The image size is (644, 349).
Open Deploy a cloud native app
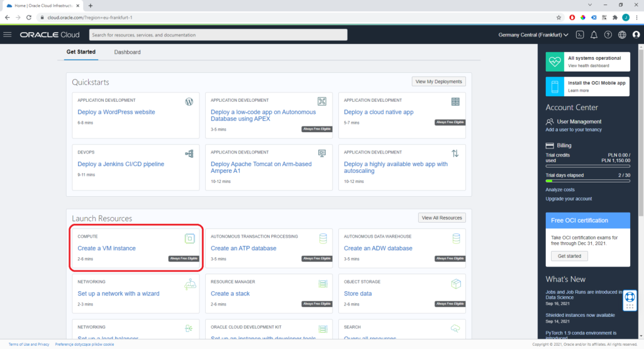(x=379, y=112)
